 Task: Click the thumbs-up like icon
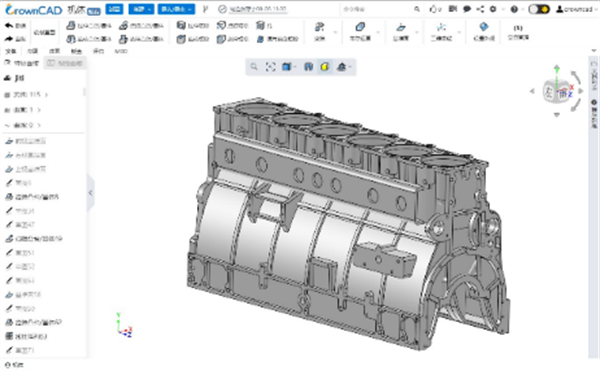(x=434, y=9)
